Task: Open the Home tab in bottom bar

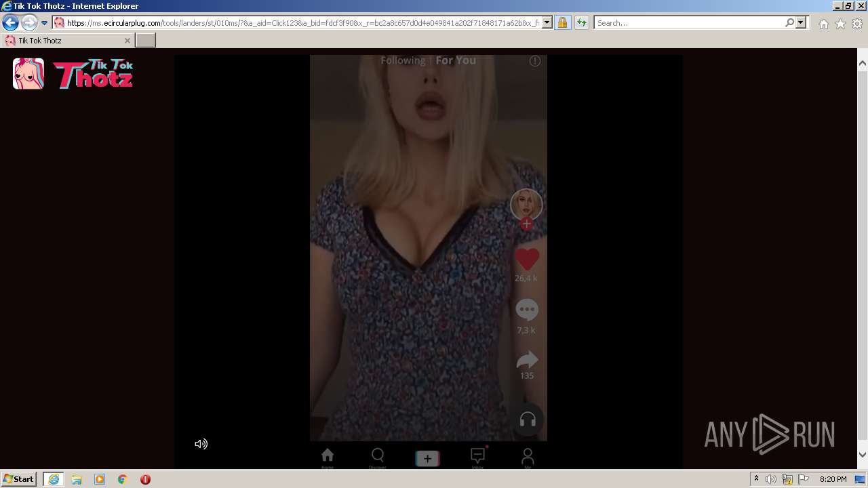Action: (x=328, y=457)
